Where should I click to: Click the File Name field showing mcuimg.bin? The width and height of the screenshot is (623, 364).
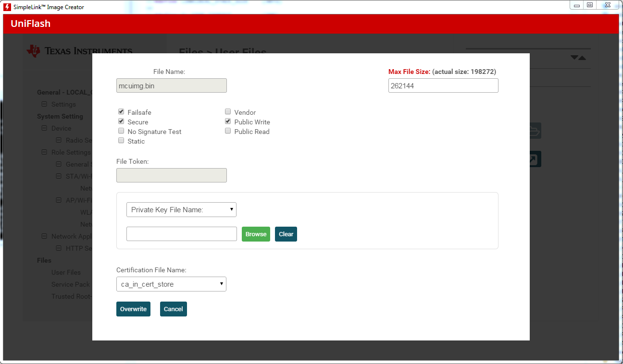pos(172,85)
